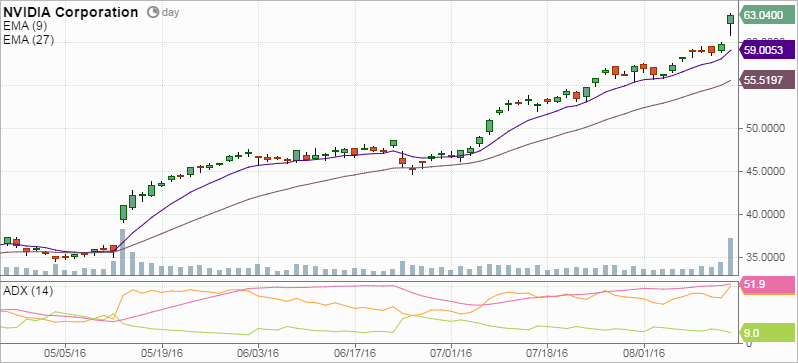Click the tallest volume bar in mid-May
Screen dimensions: 798x363
click(123, 252)
